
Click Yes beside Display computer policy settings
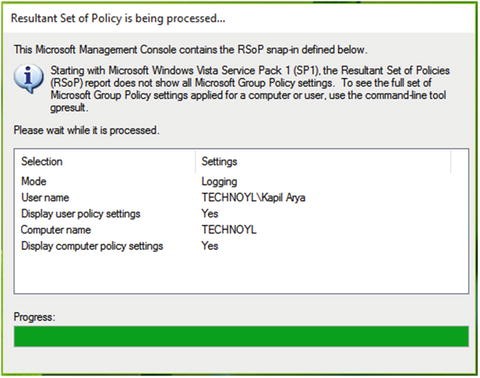(210, 246)
